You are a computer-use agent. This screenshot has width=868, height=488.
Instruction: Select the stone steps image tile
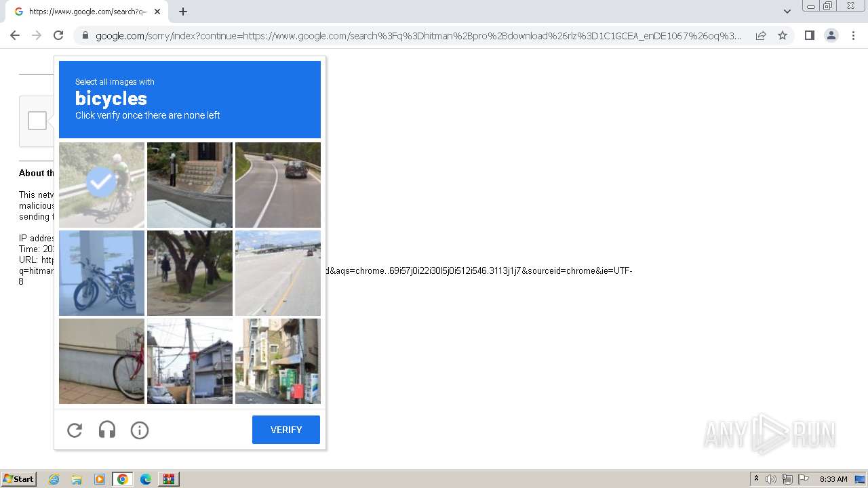click(190, 185)
